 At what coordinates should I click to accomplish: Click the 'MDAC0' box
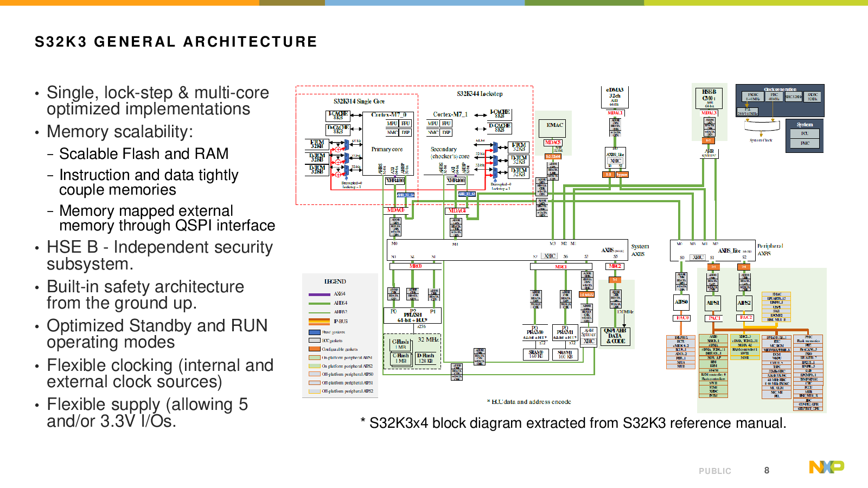(x=396, y=210)
